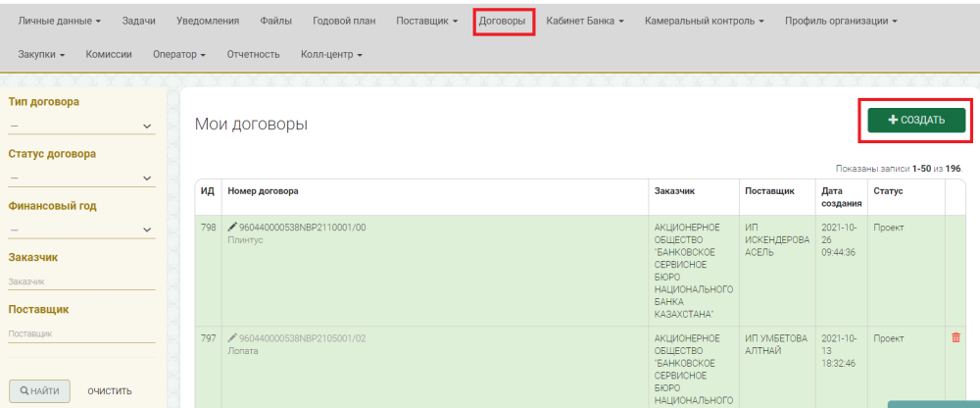Open the Договоры menu tab
Screen dimensions: 980x408
pos(503,21)
